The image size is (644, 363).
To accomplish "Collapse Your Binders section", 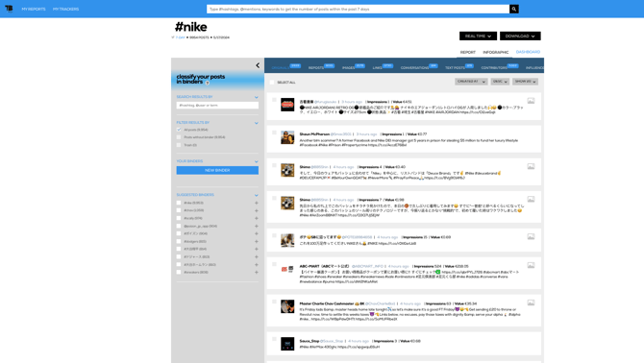I will pyautogui.click(x=257, y=161).
